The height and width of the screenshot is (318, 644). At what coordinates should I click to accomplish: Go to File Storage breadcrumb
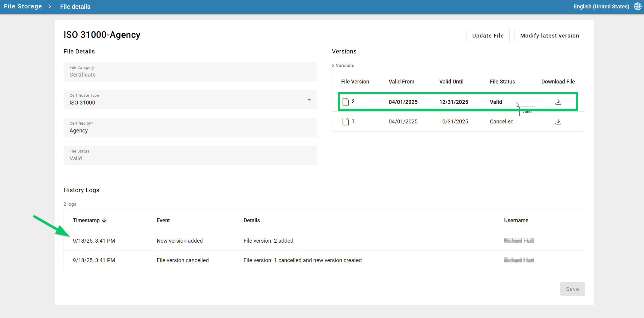[23, 7]
